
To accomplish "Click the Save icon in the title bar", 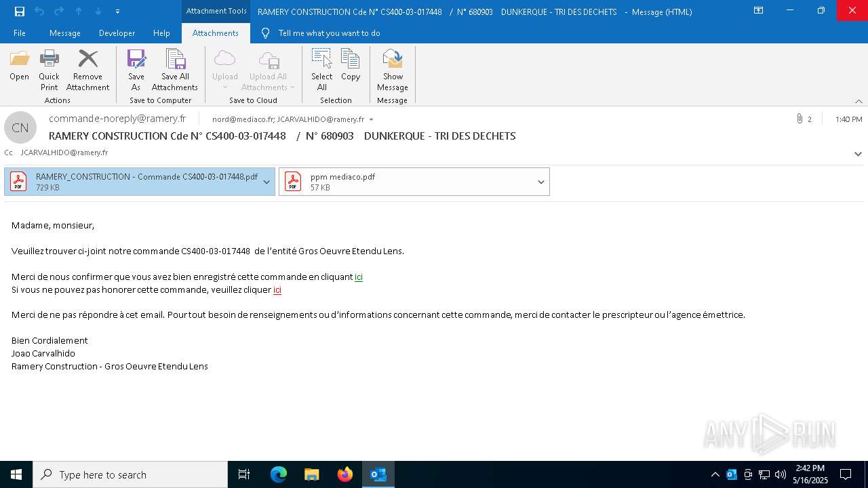I will coord(20,12).
